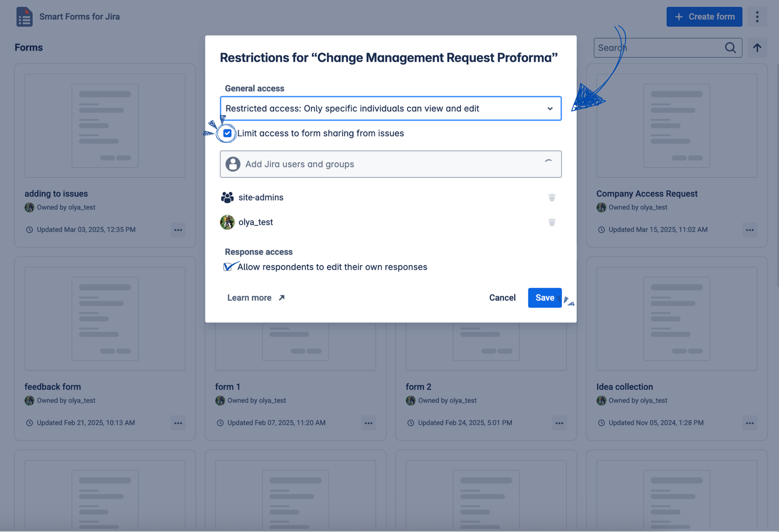Open more options for feedback form
The height and width of the screenshot is (532, 779).
click(178, 423)
